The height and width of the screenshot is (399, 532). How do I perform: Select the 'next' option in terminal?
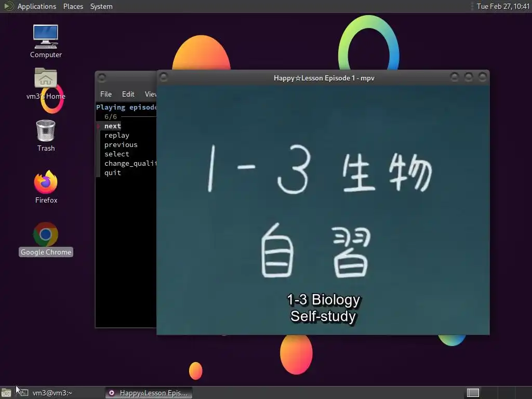point(113,126)
